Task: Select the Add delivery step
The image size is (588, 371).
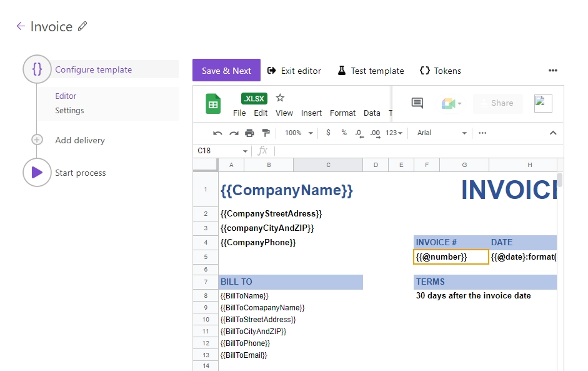Action: [x=80, y=140]
